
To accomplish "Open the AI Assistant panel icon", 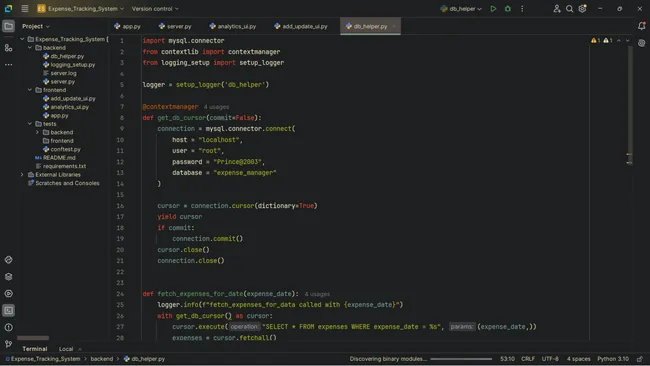I will pyautogui.click(x=641, y=43).
